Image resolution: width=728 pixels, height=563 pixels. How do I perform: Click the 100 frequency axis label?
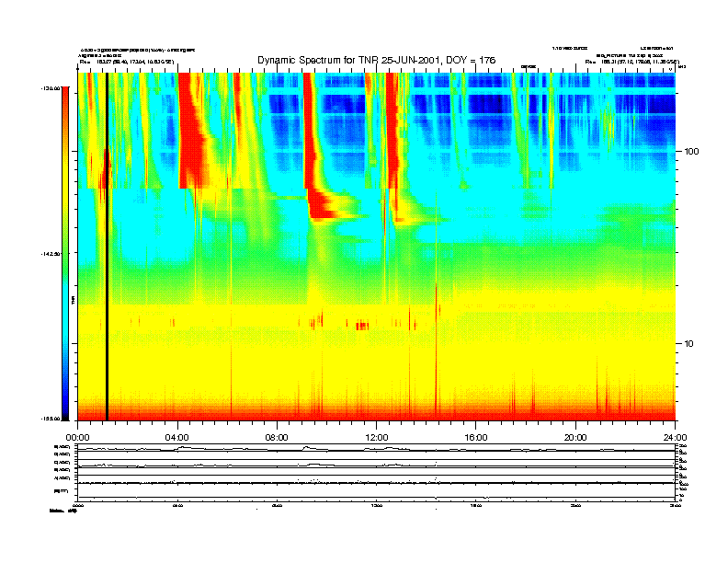[x=691, y=152]
